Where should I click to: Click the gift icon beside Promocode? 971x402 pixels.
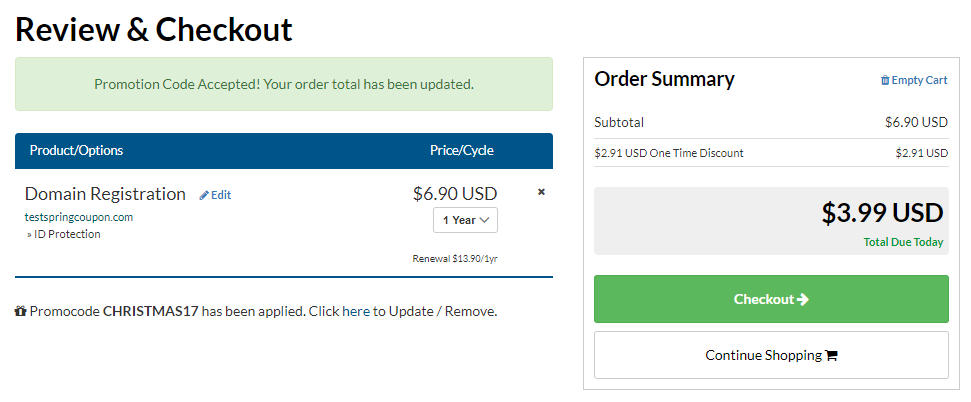(20, 311)
